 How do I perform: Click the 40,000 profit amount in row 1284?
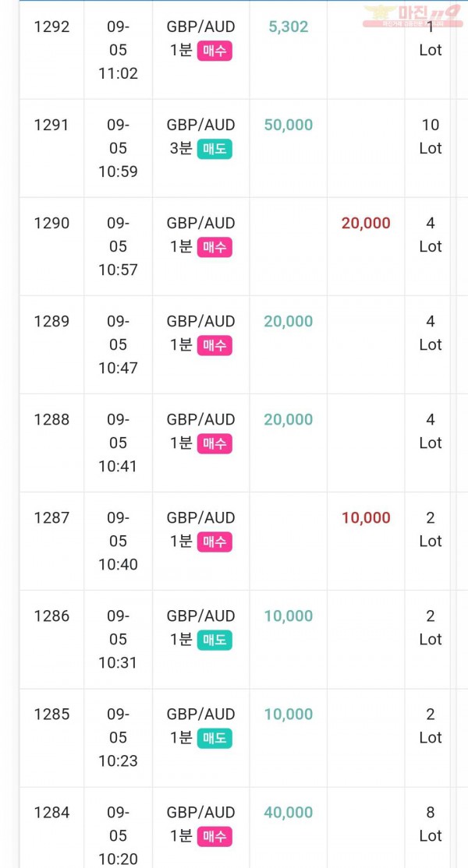(x=289, y=813)
